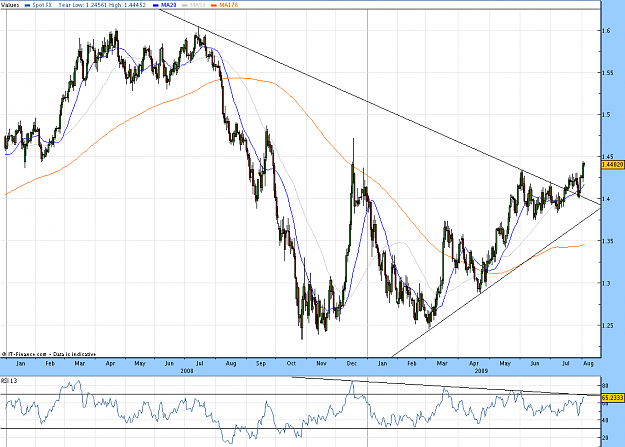Click the 20 level on the RSI scale
Viewport: 625px width, 447px height.
click(605, 438)
